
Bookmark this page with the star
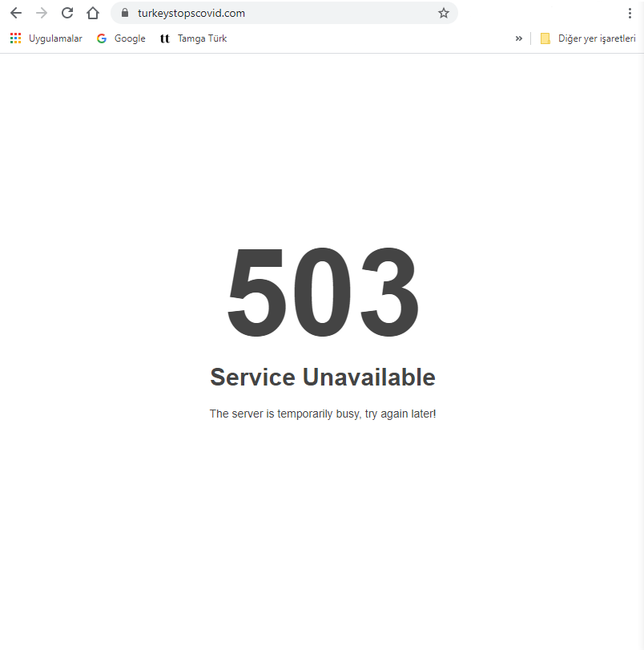tap(444, 14)
